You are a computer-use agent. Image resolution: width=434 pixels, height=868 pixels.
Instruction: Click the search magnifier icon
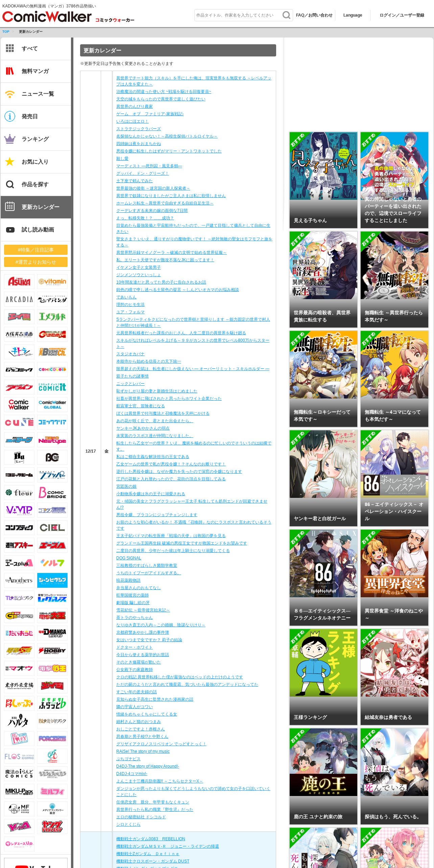286,15
